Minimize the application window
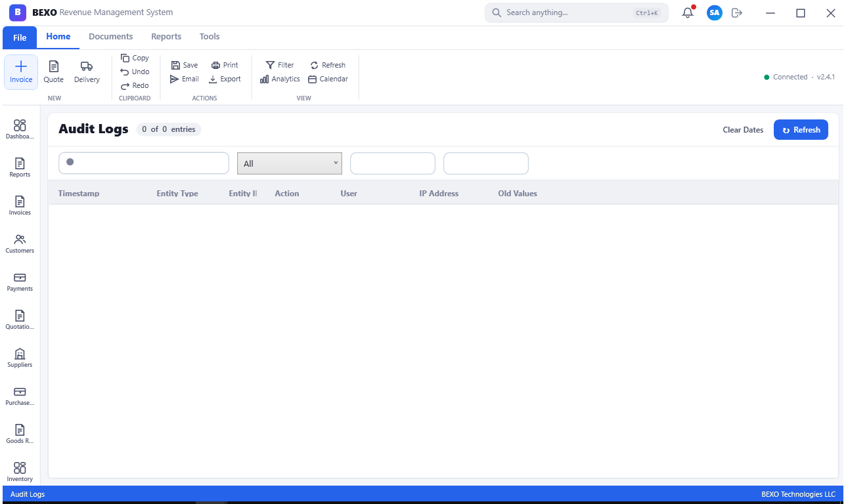 coord(770,12)
